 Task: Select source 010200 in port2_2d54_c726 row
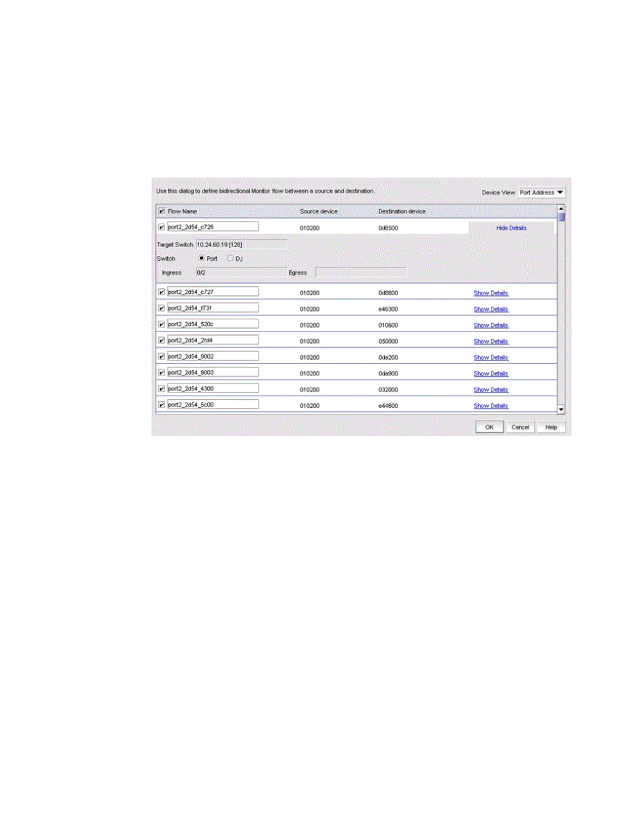pos(310,228)
